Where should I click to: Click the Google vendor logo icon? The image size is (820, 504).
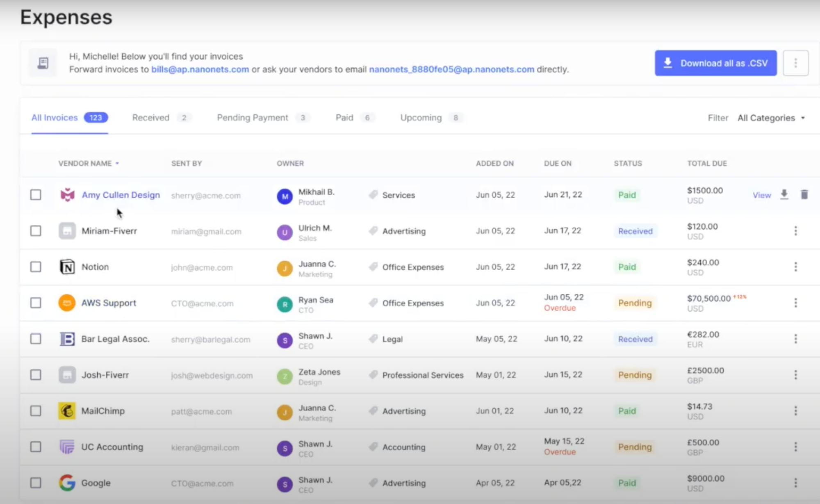tap(67, 483)
